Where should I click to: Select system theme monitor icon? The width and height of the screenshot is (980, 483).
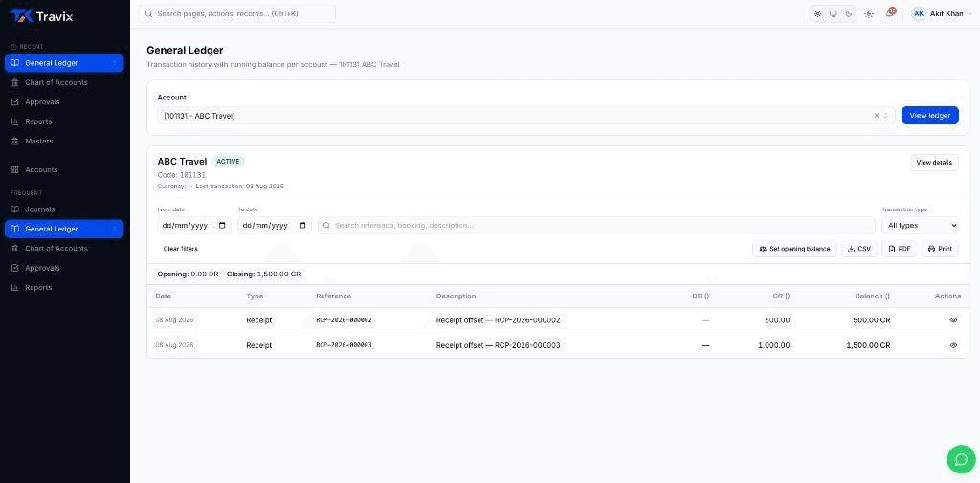pos(834,13)
